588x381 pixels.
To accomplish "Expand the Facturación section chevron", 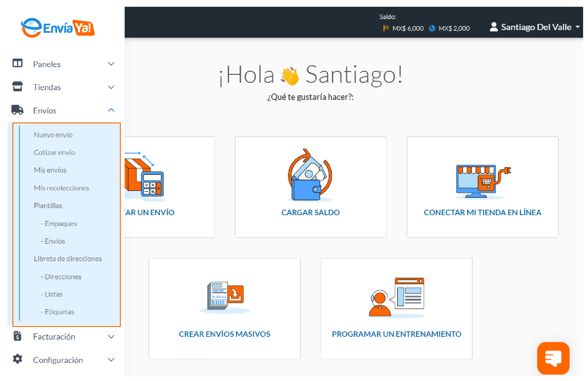I will click(111, 337).
